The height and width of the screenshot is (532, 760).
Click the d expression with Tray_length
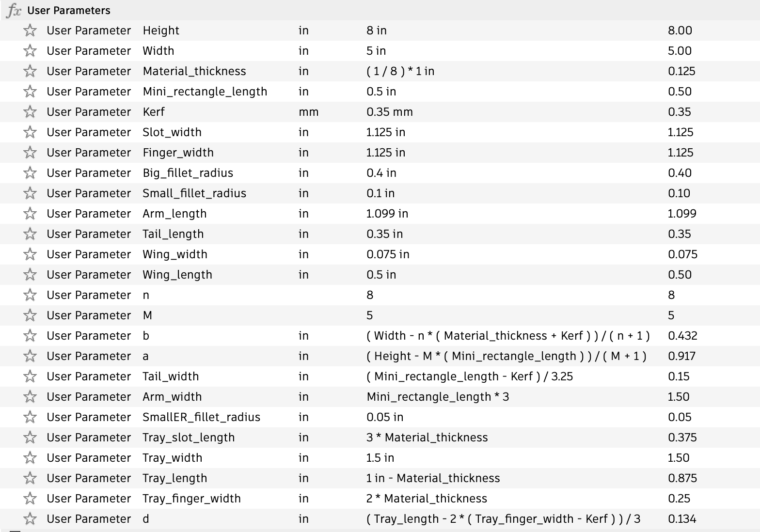[504, 519]
